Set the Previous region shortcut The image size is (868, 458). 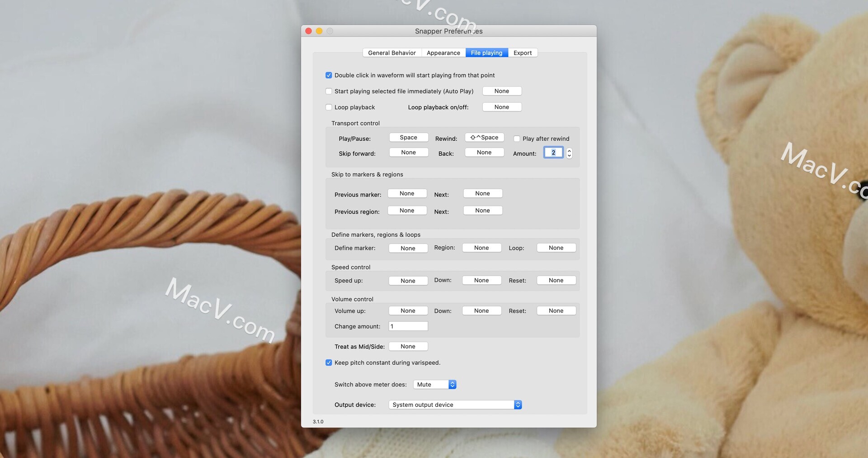(407, 210)
